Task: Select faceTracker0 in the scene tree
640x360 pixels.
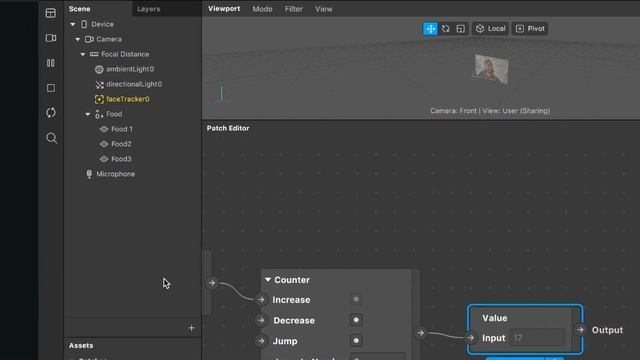Action: (128, 99)
